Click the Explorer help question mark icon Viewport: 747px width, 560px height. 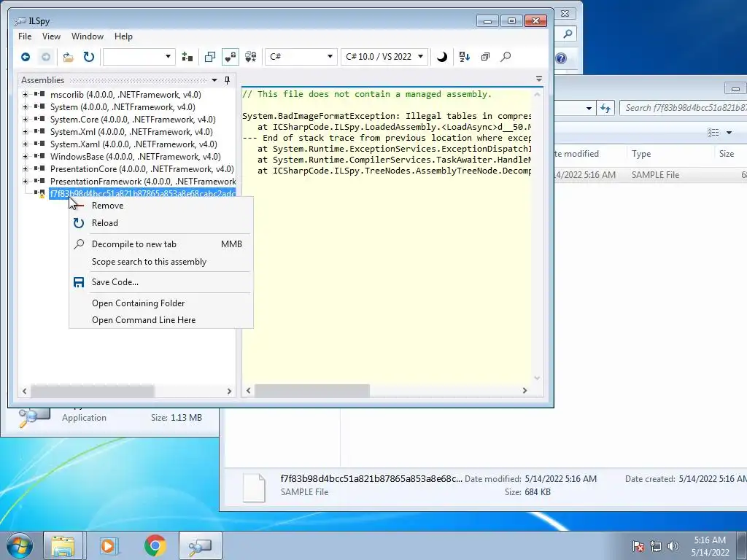pos(561,58)
